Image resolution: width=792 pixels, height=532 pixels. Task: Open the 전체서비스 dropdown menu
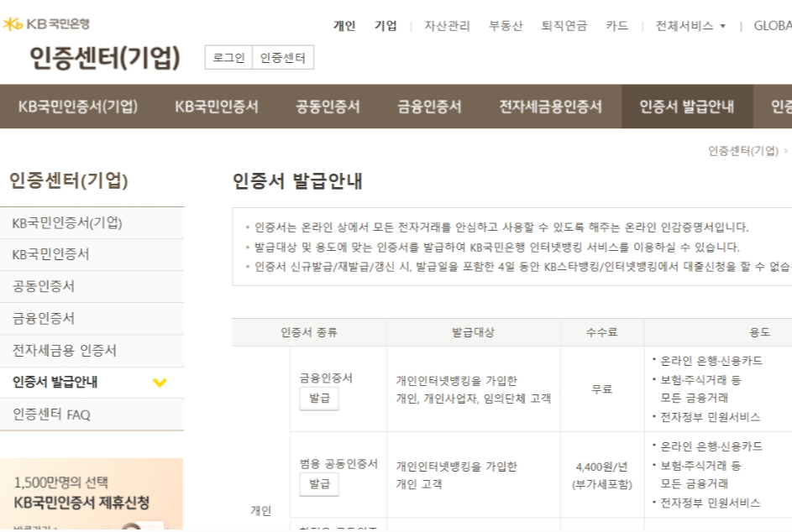pos(690,26)
